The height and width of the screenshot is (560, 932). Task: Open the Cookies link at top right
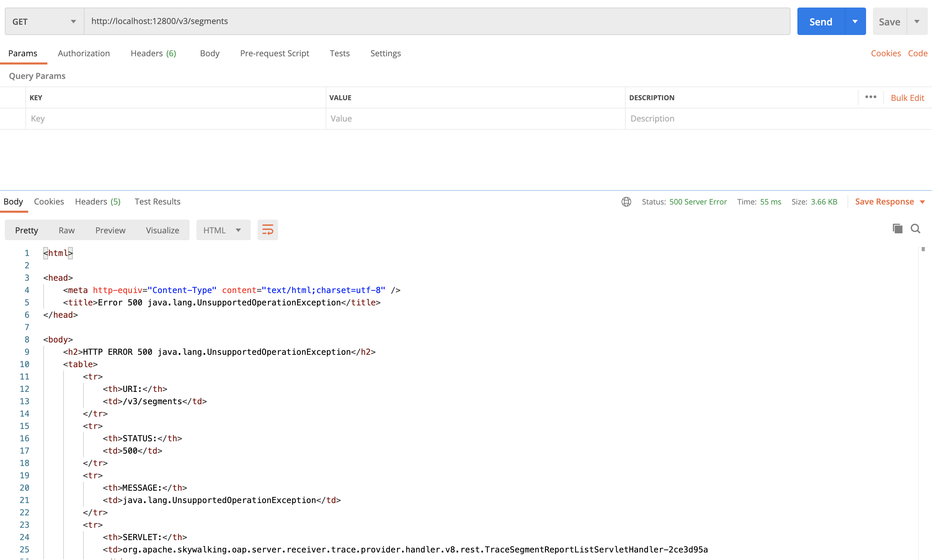point(886,53)
